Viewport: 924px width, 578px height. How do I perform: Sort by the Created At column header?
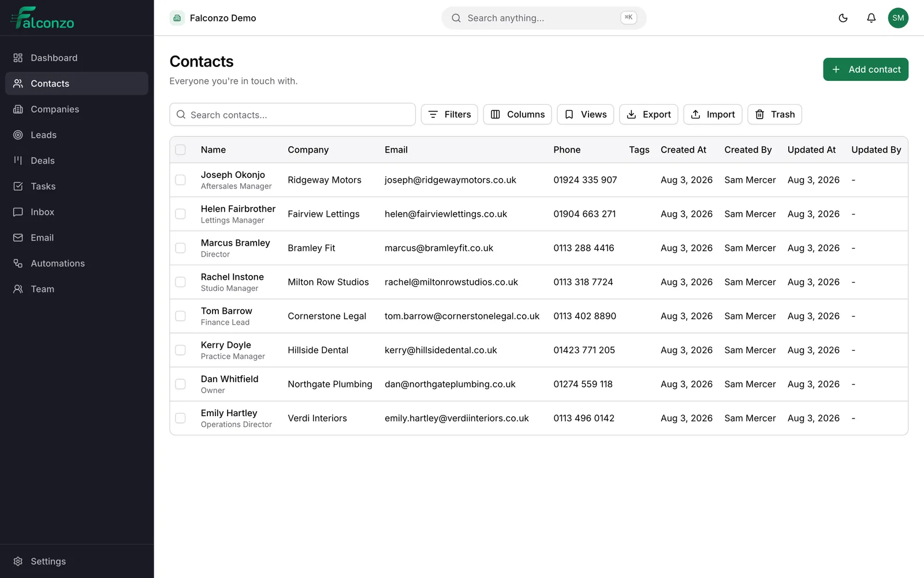[683, 150]
